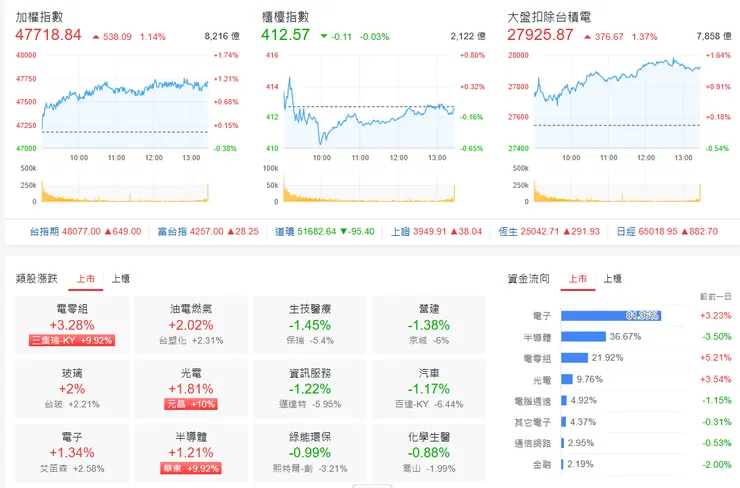Click the 三集瑞-KY +9.92% red badge
Screen dimensions: 740x488
72,340
